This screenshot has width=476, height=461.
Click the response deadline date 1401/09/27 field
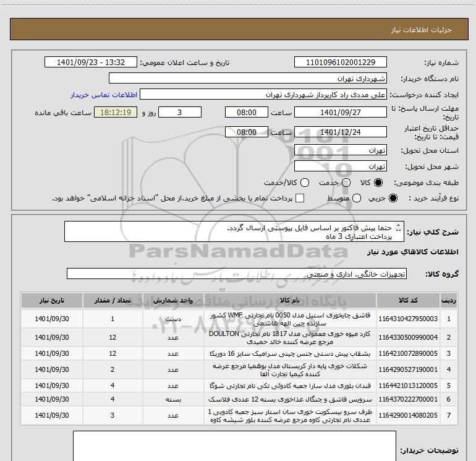click(x=340, y=112)
